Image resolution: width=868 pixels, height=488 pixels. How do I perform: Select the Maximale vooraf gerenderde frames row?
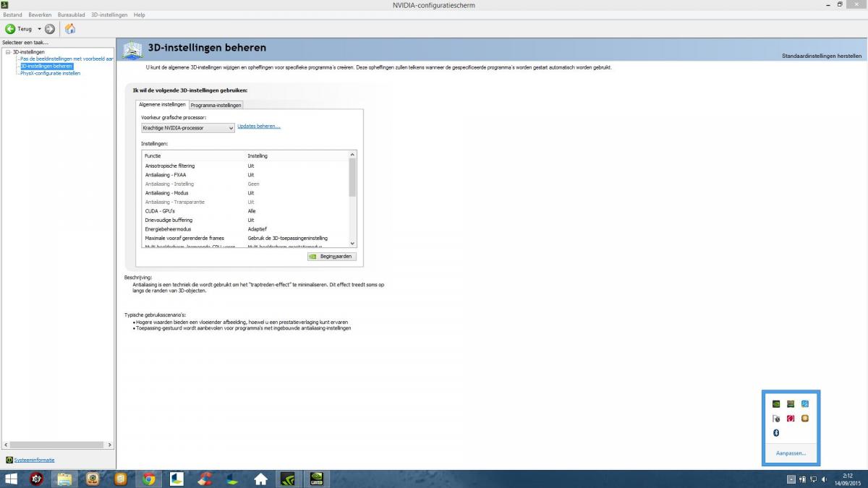246,238
